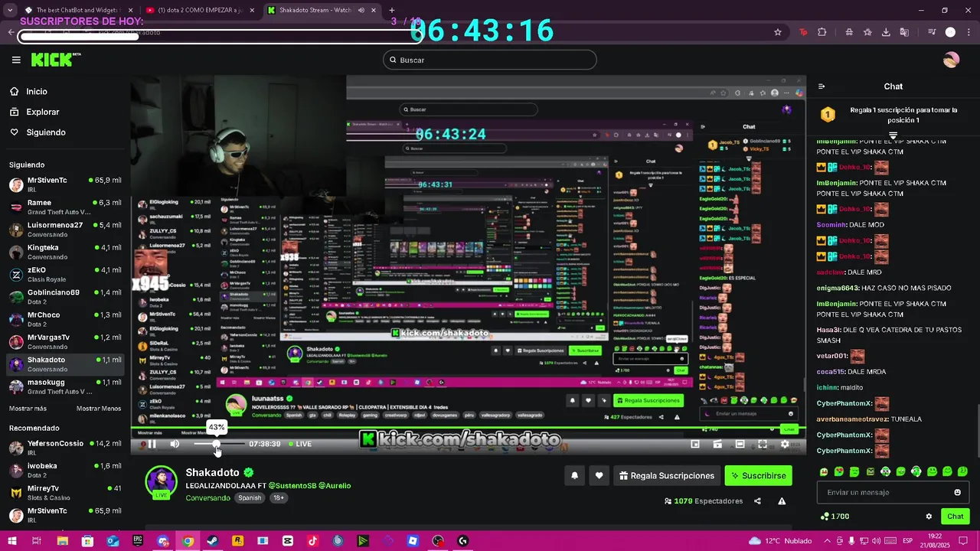
Task: Open Chrome extensions puzzle icon
Action: 822,32
